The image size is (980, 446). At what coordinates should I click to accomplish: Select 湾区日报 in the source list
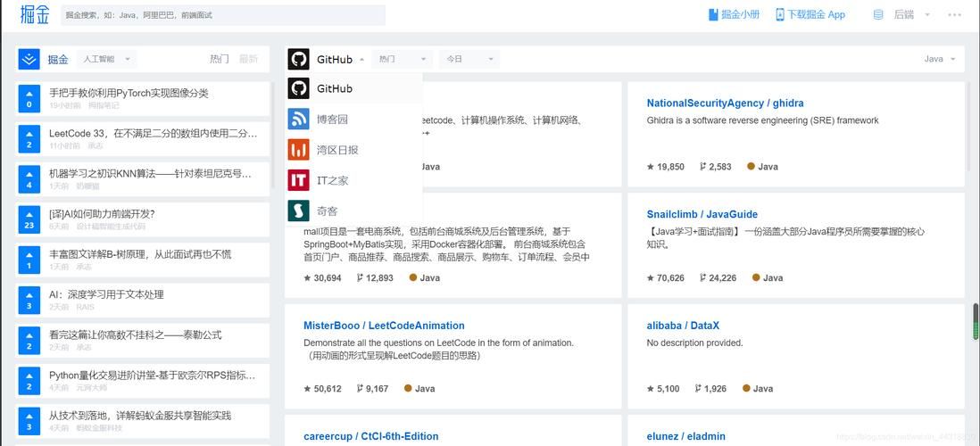point(353,150)
